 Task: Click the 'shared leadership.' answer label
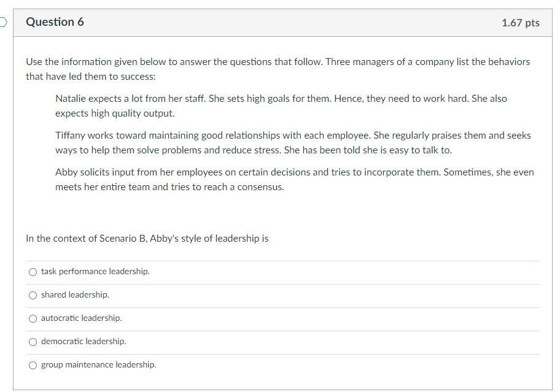pos(75,294)
